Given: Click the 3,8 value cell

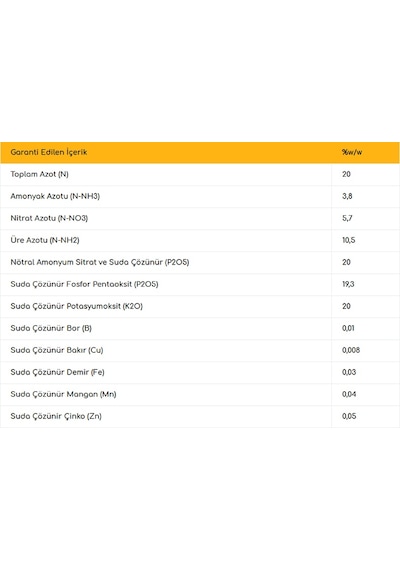Looking at the screenshot, I should [x=365, y=197].
